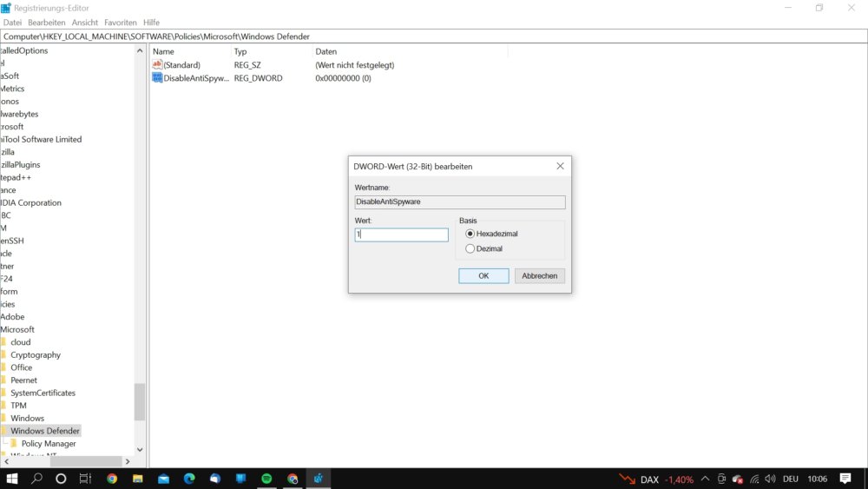Viewport: 868px width, 489px height.
Task: Open the Favoriten menu
Action: click(x=120, y=23)
